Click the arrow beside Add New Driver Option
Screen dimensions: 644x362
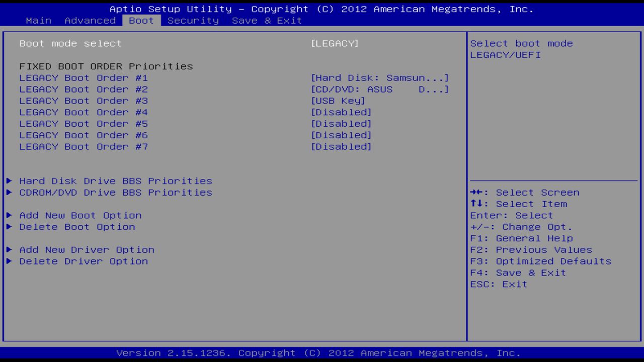[9, 250]
